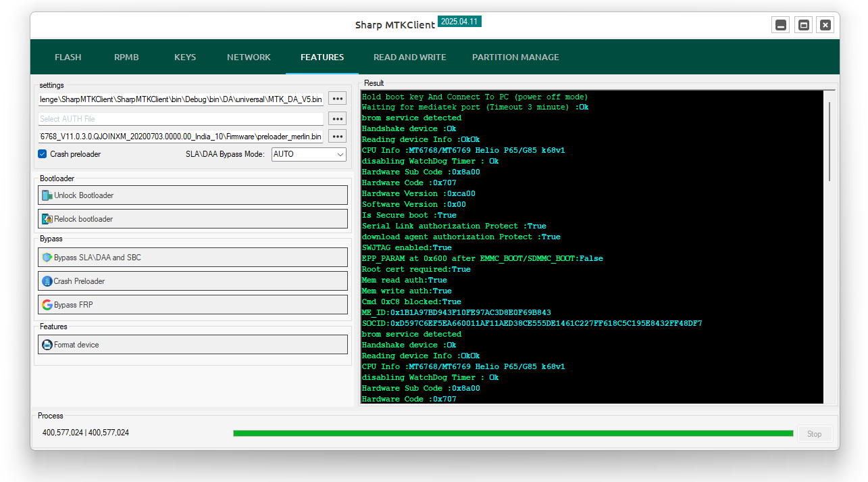Go to the NETWORK tab

click(249, 57)
